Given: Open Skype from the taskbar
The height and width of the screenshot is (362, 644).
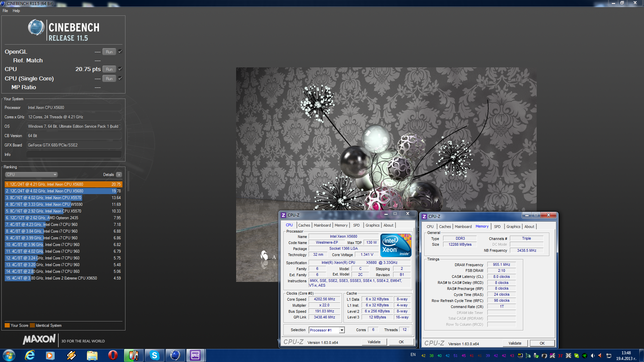Looking at the screenshot, I should (154, 355).
